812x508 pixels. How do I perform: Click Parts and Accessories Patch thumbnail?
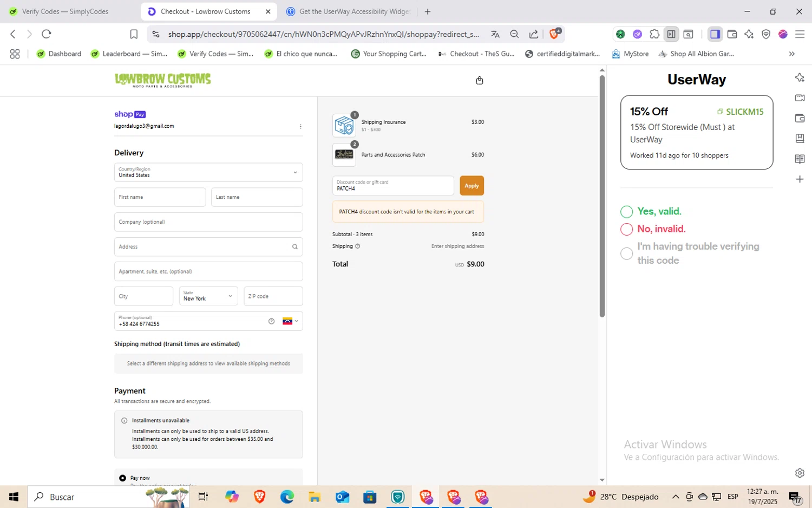[344, 155]
